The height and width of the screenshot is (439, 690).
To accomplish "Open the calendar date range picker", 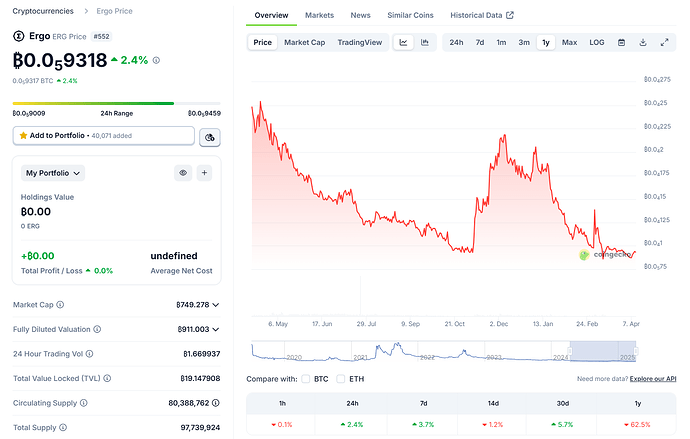I will pyautogui.click(x=621, y=42).
